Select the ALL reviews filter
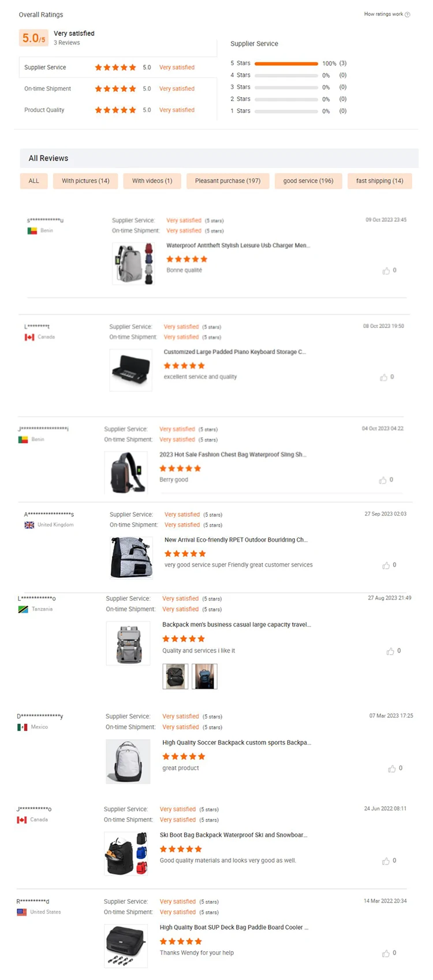 point(34,181)
